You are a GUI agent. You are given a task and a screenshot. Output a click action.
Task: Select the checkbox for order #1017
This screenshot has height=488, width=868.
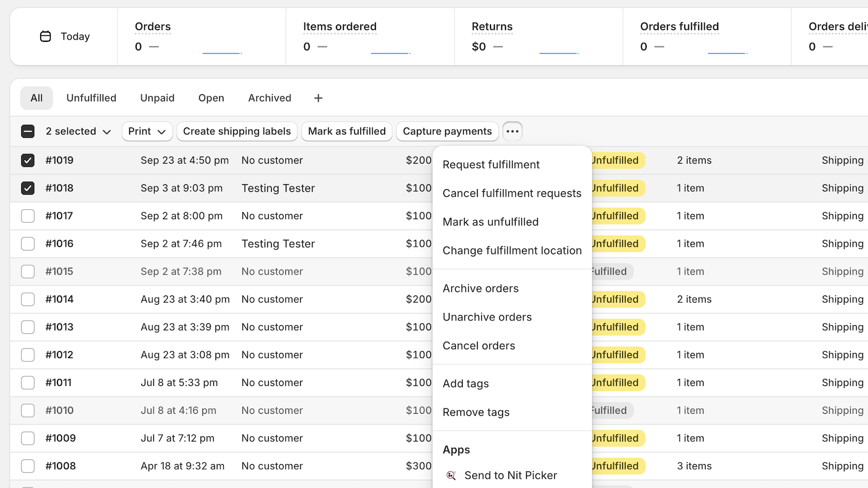28,216
